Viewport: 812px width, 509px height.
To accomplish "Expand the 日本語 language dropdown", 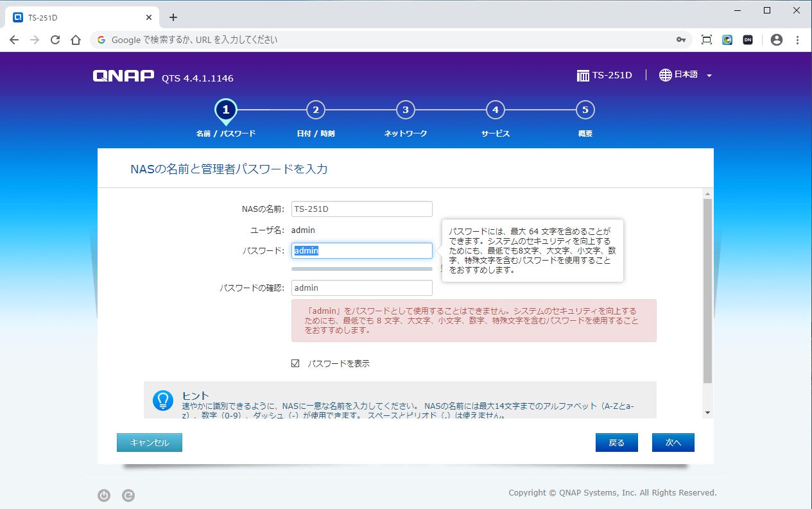I will [709, 76].
